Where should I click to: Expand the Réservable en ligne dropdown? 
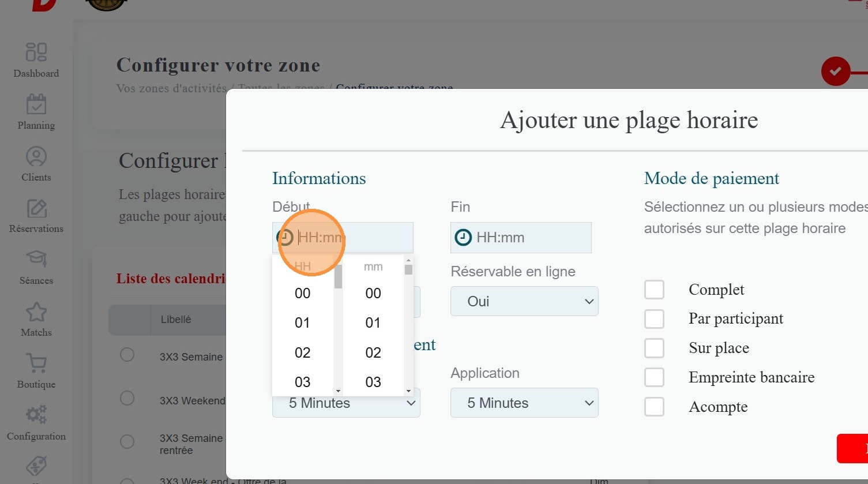(x=524, y=301)
